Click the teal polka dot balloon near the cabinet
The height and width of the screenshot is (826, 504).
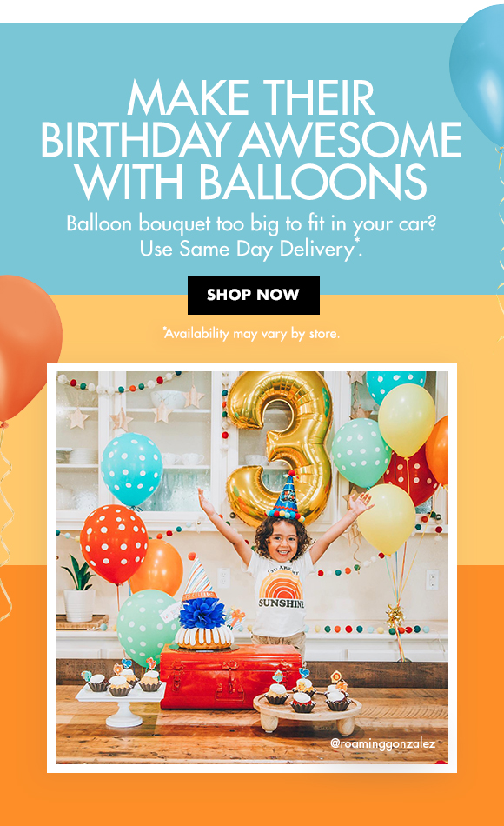coord(132,470)
